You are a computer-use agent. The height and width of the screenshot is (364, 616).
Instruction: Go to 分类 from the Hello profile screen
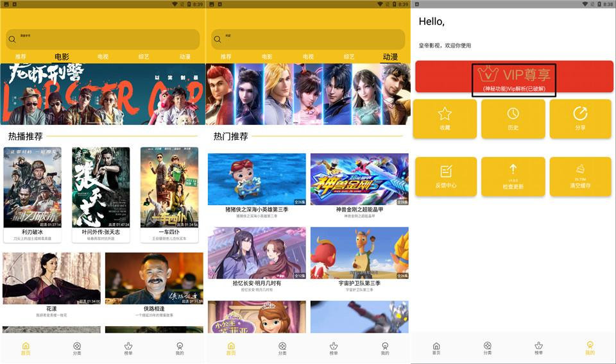tap(487, 349)
